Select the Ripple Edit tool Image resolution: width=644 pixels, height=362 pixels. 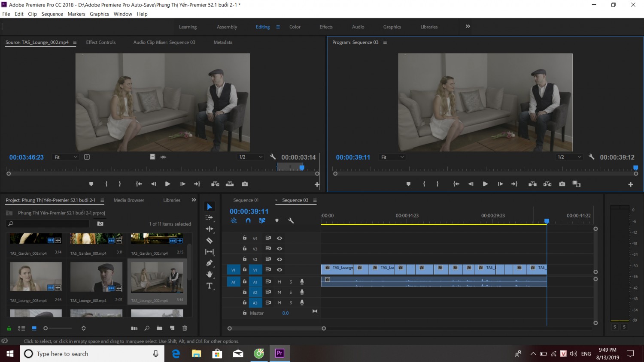[210, 229]
